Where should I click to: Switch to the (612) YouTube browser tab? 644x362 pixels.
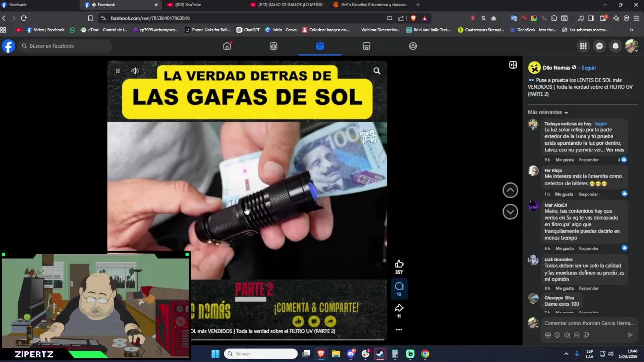203,5
